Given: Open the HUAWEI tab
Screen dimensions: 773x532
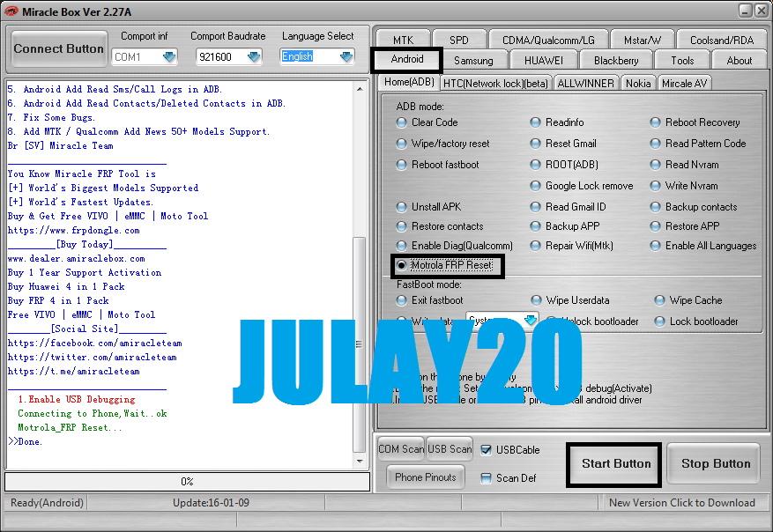Looking at the screenshot, I should coord(543,61).
